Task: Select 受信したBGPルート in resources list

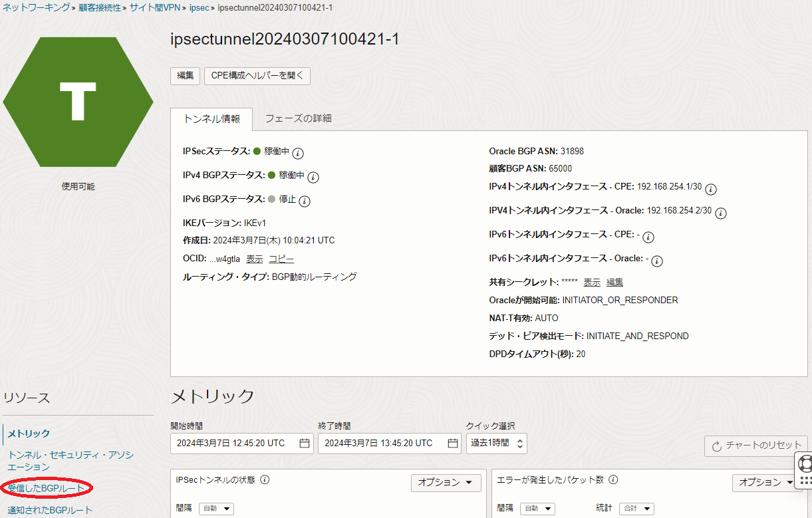Action: [x=46, y=489]
